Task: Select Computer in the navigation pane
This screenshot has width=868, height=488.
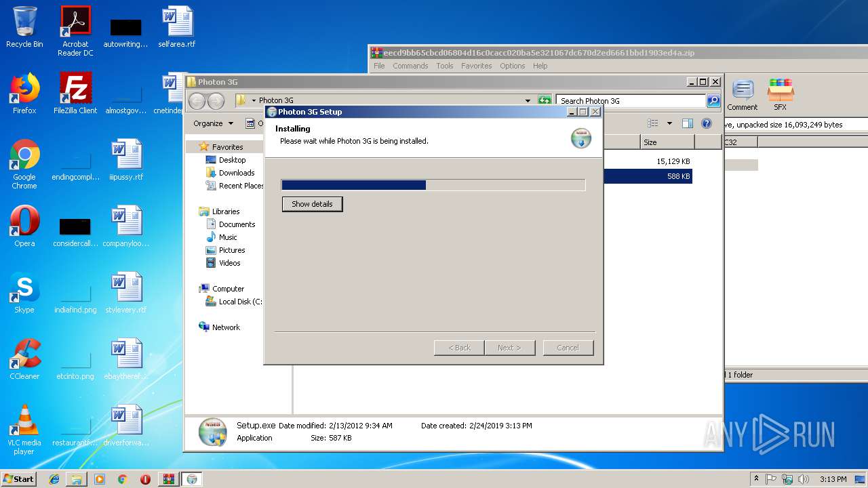Action: pyautogui.click(x=228, y=289)
